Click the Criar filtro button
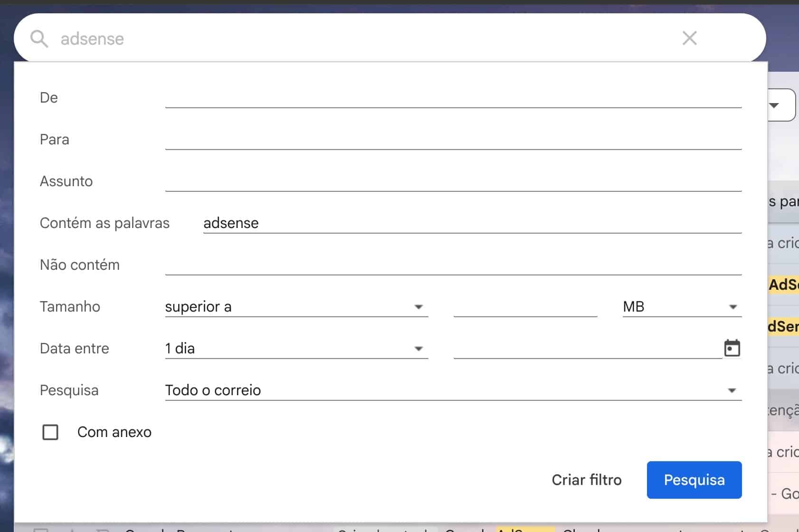Image resolution: width=799 pixels, height=532 pixels. coord(586,480)
